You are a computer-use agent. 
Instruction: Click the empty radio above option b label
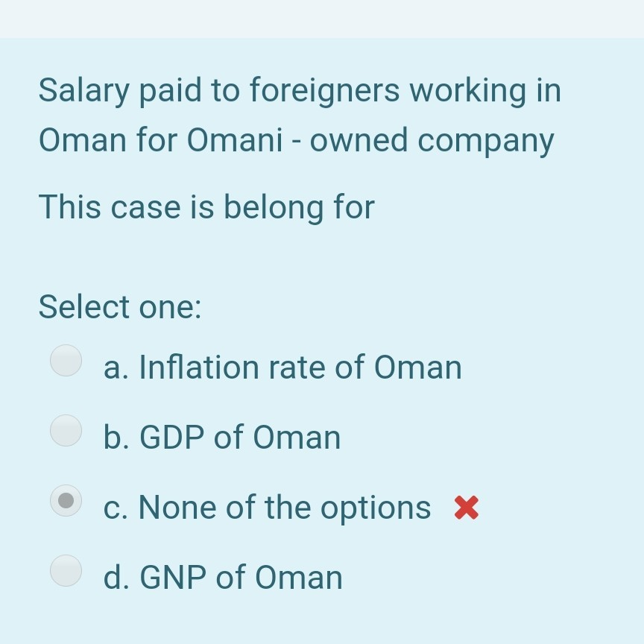(x=66, y=431)
